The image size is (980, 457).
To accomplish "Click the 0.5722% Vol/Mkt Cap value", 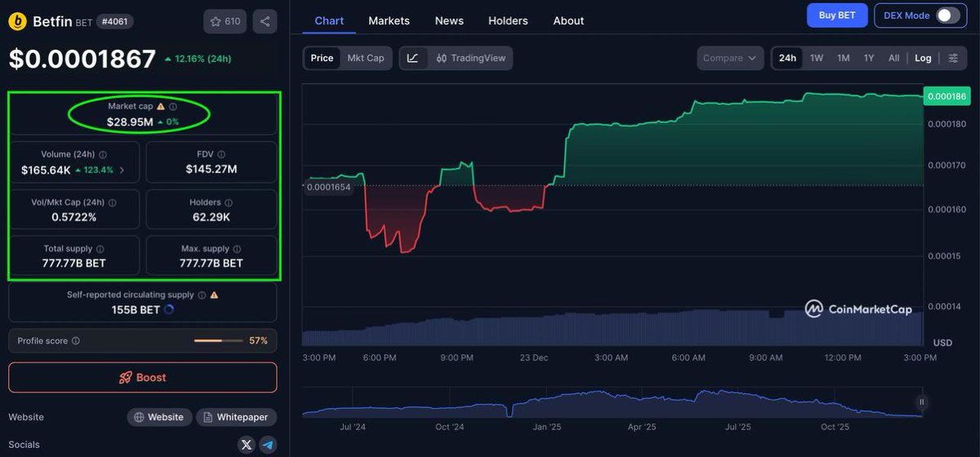I will click(74, 217).
